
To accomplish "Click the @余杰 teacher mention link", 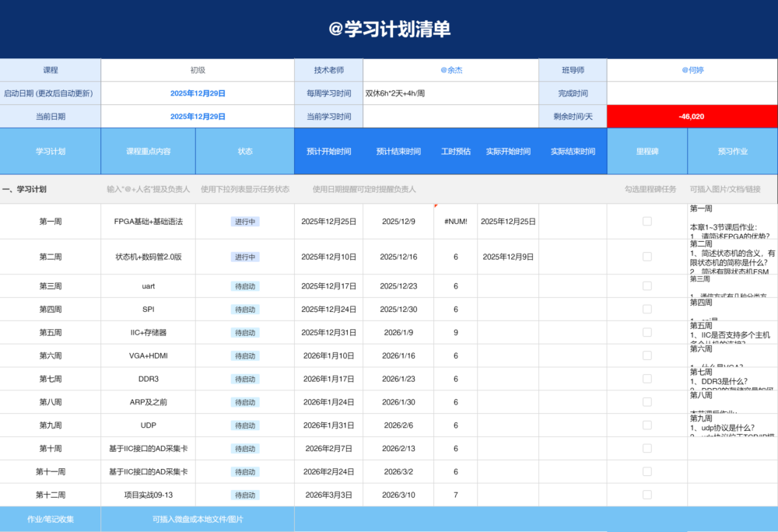I will click(x=451, y=70).
